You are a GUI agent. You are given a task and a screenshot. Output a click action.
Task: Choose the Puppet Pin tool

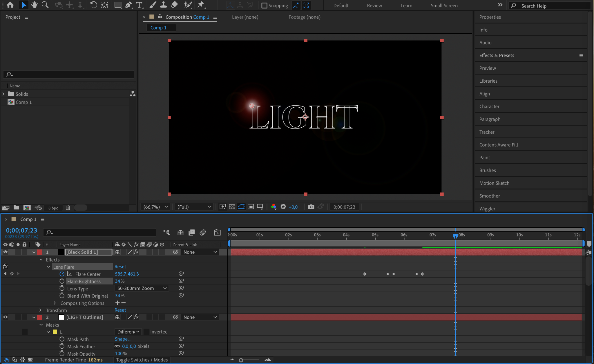[x=201, y=5]
